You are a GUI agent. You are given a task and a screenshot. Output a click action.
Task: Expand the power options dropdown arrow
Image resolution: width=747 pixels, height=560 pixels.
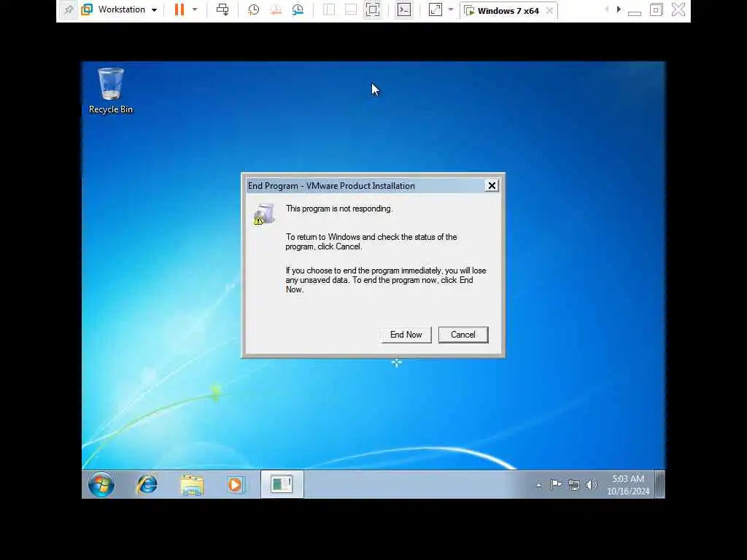point(195,9)
